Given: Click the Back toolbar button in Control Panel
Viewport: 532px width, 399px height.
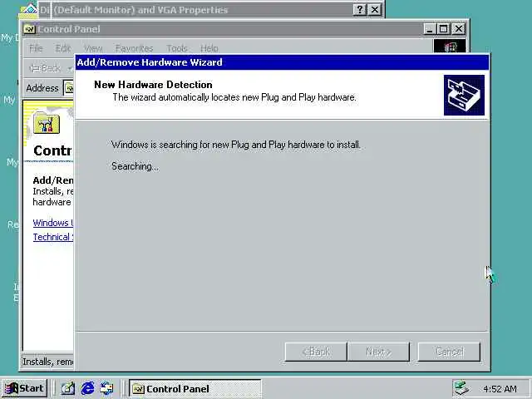Looking at the screenshot, I should point(46,68).
